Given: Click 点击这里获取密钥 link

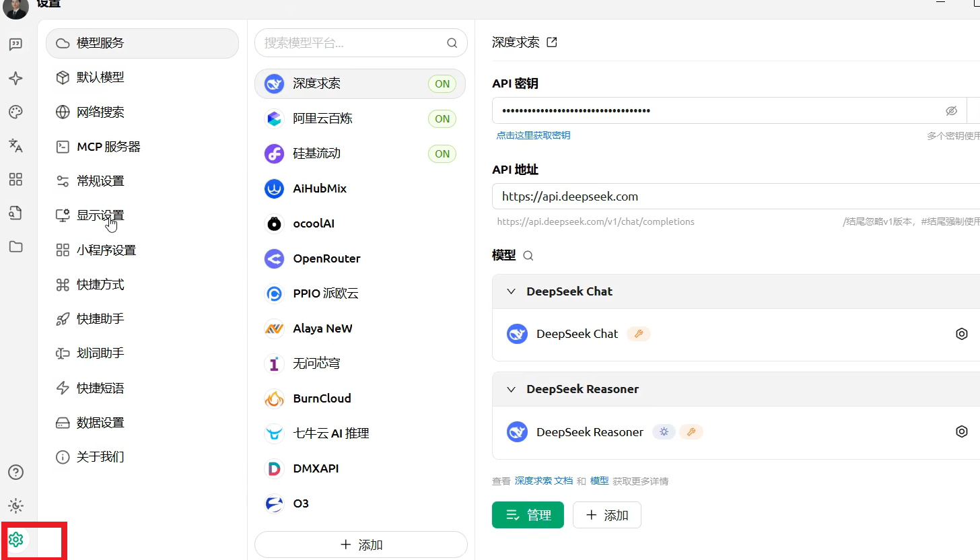Looking at the screenshot, I should click(x=533, y=135).
